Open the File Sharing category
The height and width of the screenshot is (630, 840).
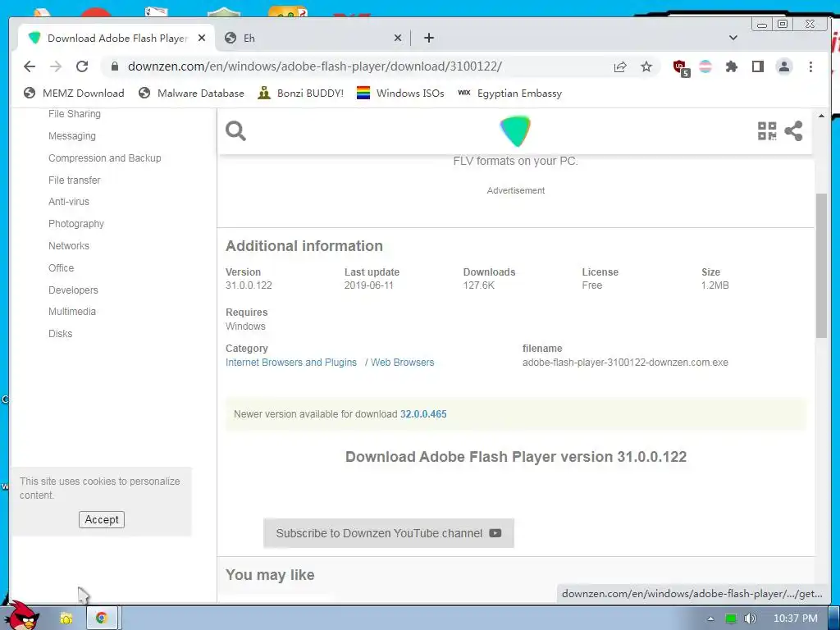click(x=75, y=113)
